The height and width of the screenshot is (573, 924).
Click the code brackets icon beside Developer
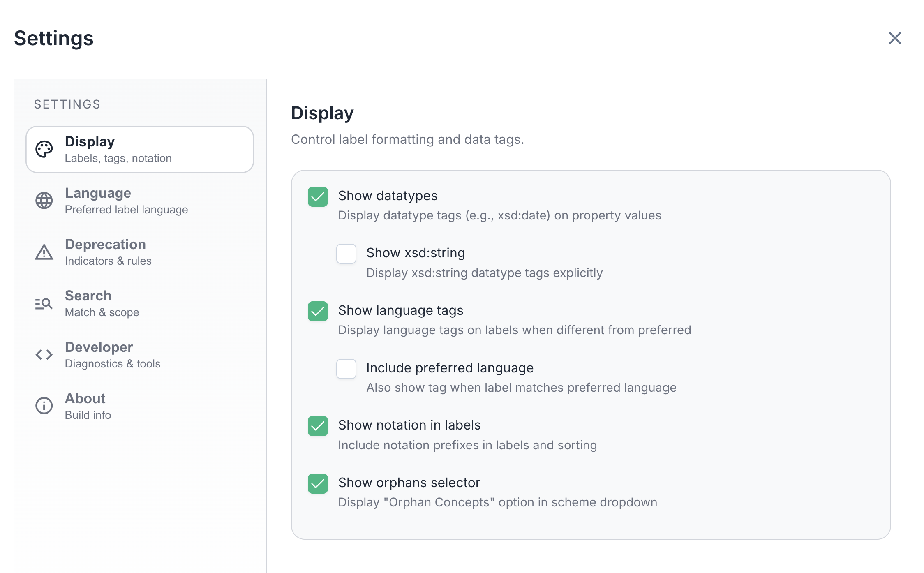pos(44,355)
